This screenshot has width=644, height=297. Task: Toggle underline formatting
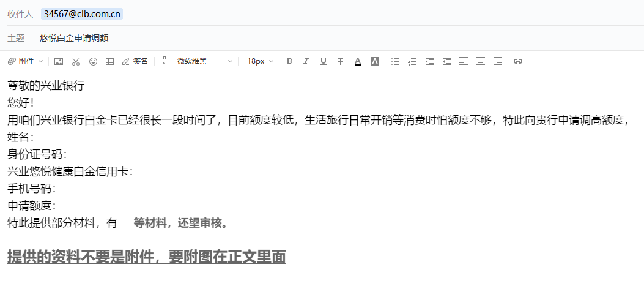coord(324,61)
